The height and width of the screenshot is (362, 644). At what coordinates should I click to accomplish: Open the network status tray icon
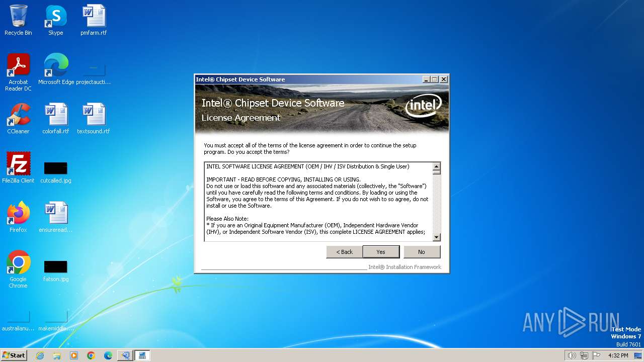(x=584, y=355)
